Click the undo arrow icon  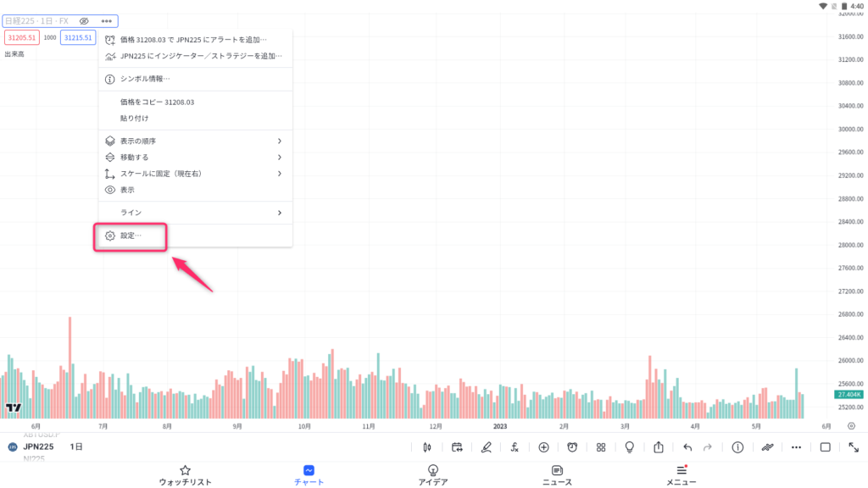687,447
